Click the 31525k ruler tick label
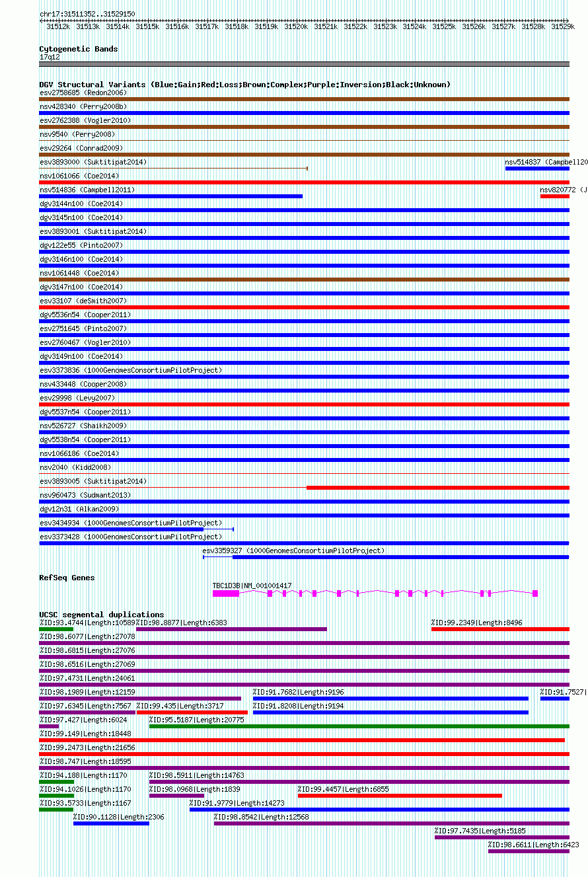Screen dimensions: 588x877 (x=444, y=27)
